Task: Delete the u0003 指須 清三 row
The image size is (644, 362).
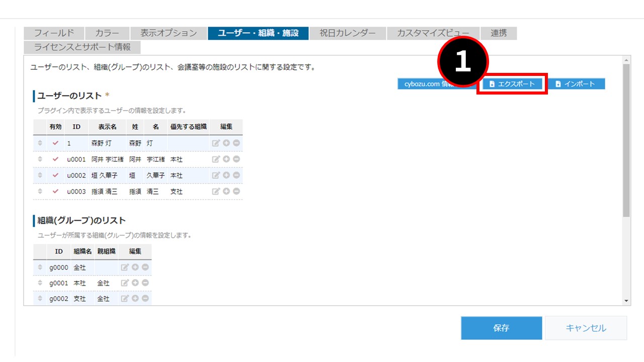Action: click(236, 192)
